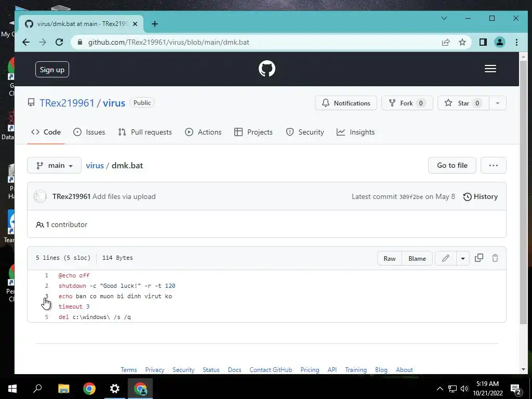Open the Windows Start menu
This screenshot has width=532, height=399.
coord(12,389)
